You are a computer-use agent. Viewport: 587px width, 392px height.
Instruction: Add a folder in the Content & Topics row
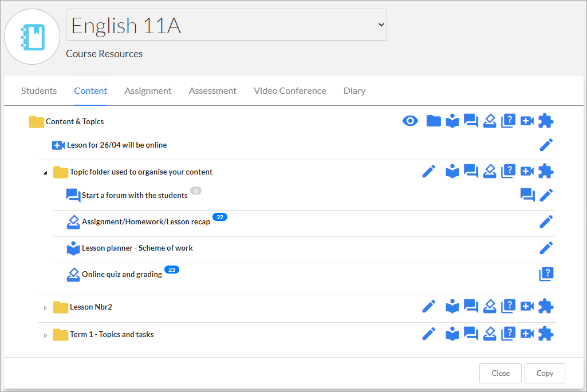tap(434, 121)
